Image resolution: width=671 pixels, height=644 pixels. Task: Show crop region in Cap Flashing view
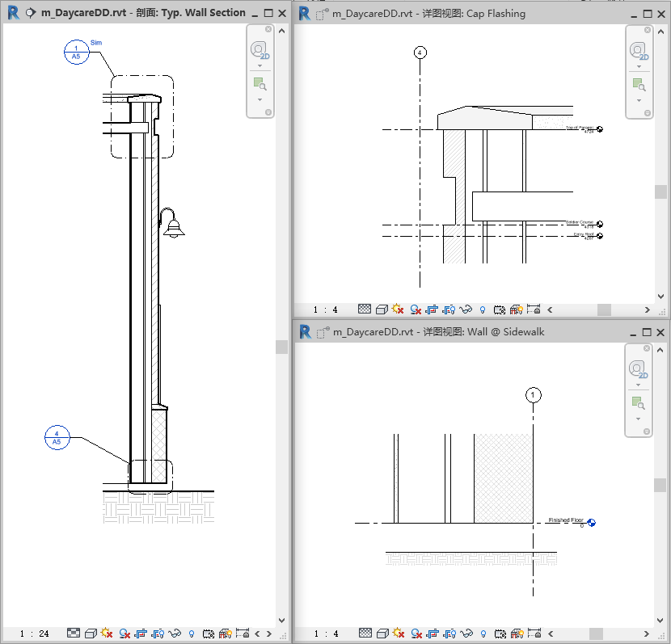click(449, 309)
